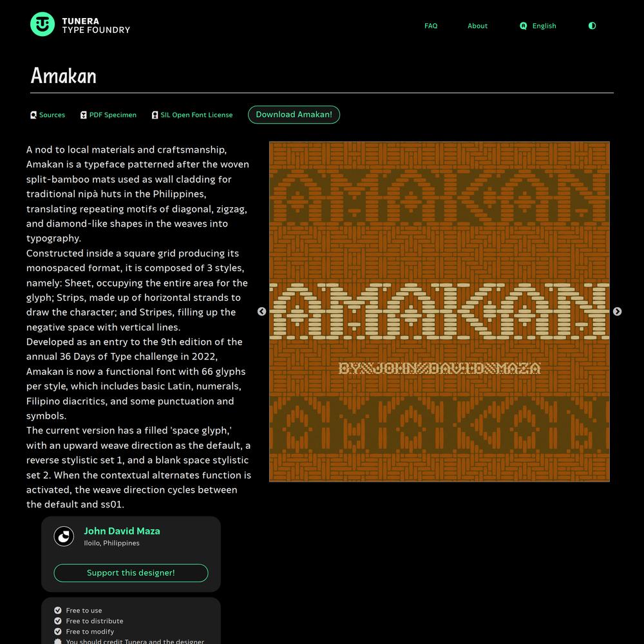Click the Amakan specimen image

pyautogui.click(x=439, y=312)
